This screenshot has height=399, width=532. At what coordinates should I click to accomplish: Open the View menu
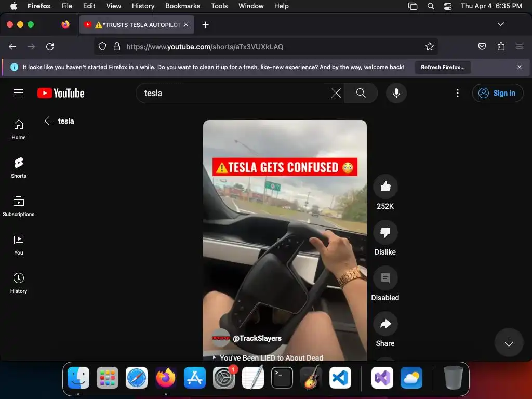(x=113, y=6)
